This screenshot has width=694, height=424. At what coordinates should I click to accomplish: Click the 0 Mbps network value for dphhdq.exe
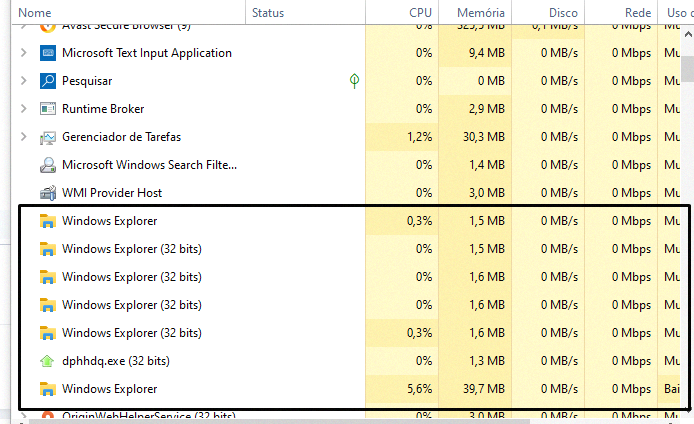(x=632, y=361)
